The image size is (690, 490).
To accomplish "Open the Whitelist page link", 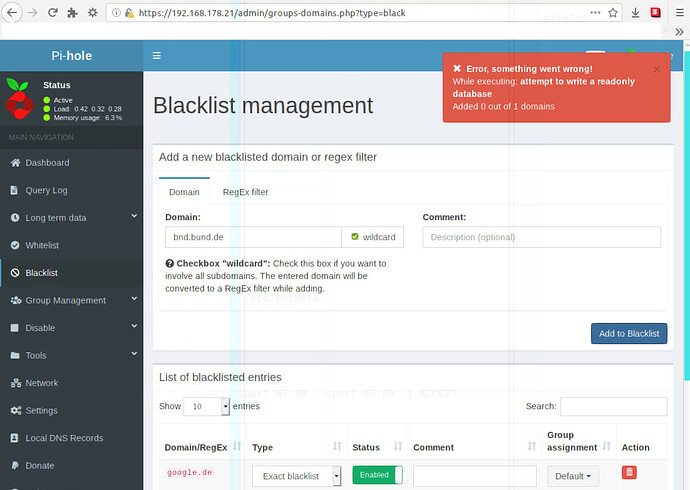I will 42,245.
